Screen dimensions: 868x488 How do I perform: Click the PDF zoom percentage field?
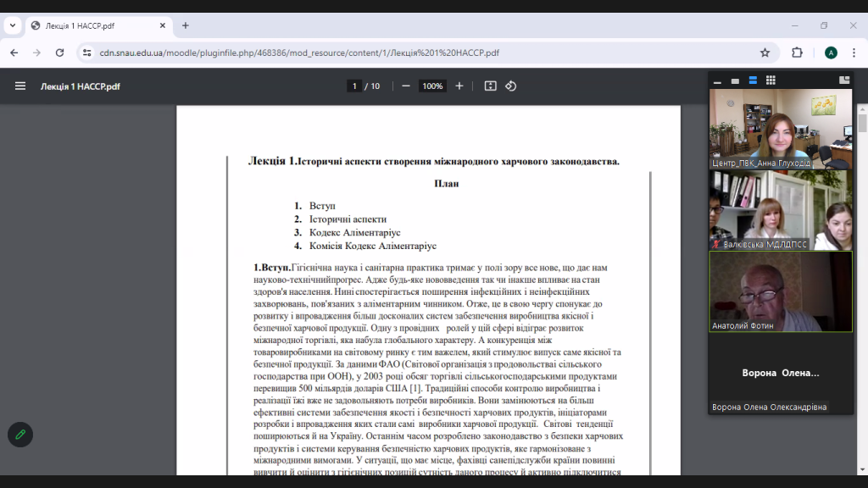[x=432, y=86]
